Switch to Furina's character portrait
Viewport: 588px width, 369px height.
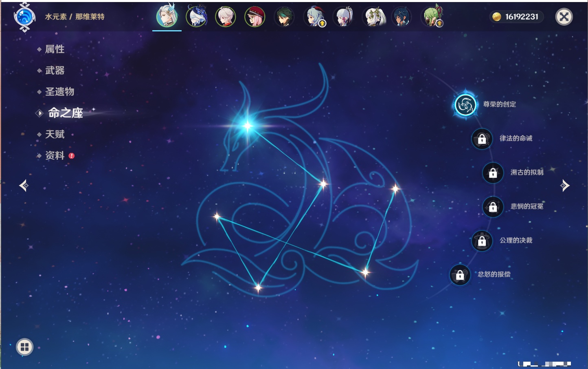click(196, 17)
